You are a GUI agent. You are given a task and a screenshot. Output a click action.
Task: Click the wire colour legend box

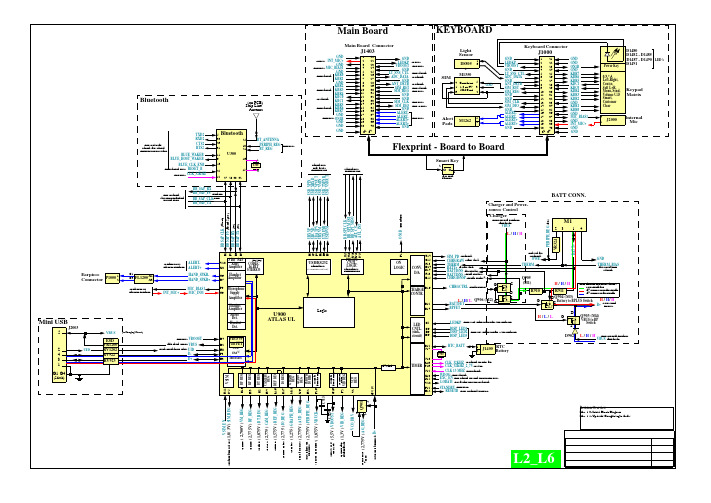click(599, 290)
